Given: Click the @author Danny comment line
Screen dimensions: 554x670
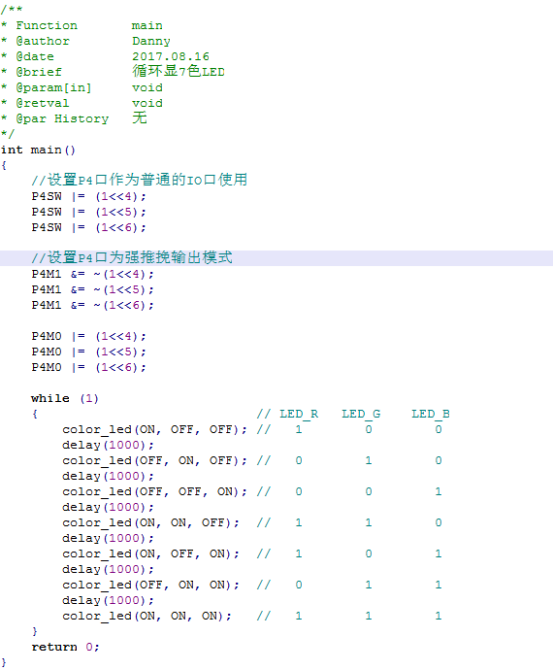Looking at the screenshot, I should (86, 41).
